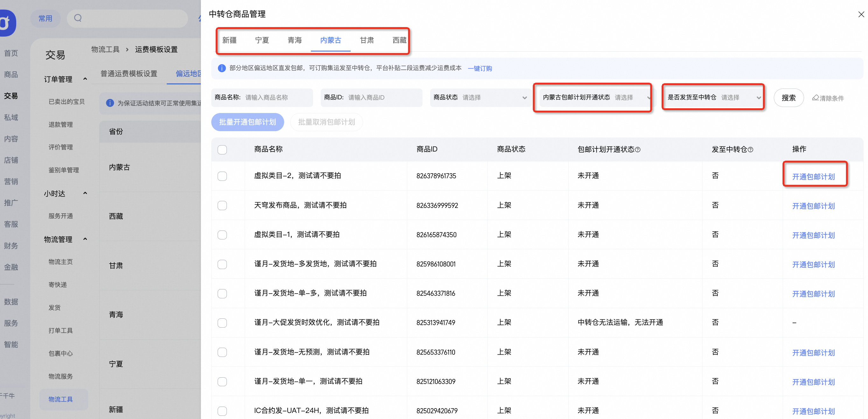Open 已卖出的宝贝 in sidebar
The height and width of the screenshot is (419, 868).
click(67, 102)
